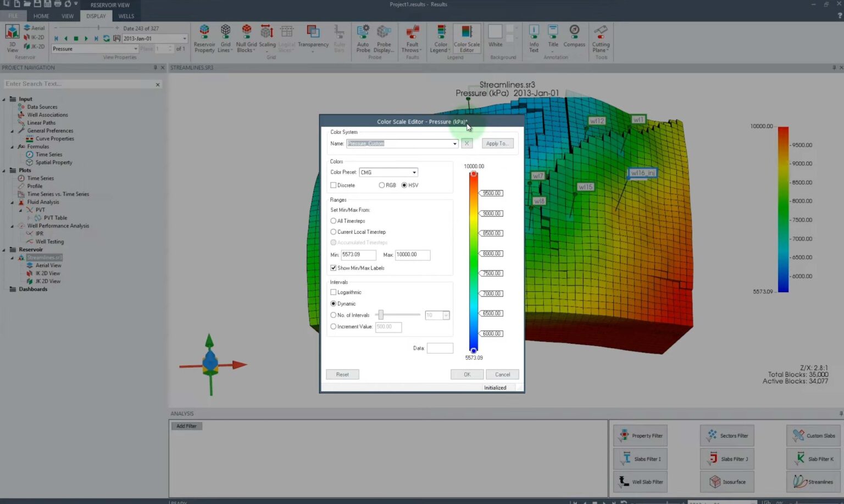Image resolution: width=844 pixels, height=504 pixels.
Task: Click the Streamlines filter button
Action: point(813,481)
